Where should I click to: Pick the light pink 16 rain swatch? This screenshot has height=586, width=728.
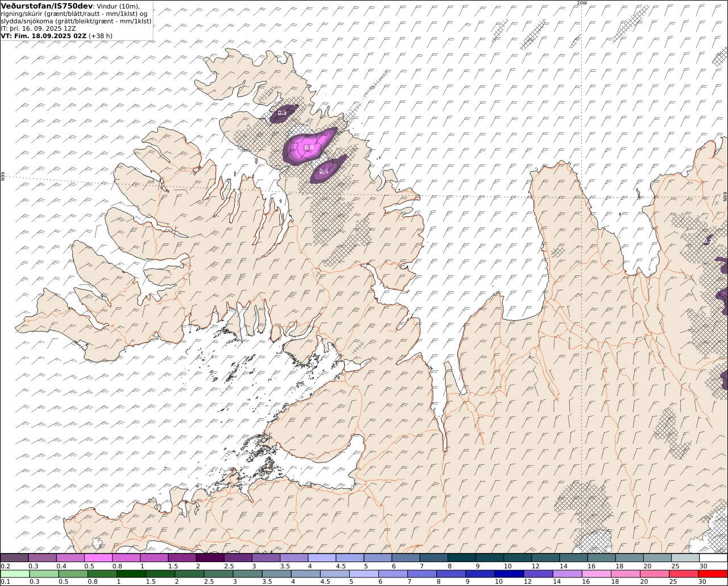597,574
